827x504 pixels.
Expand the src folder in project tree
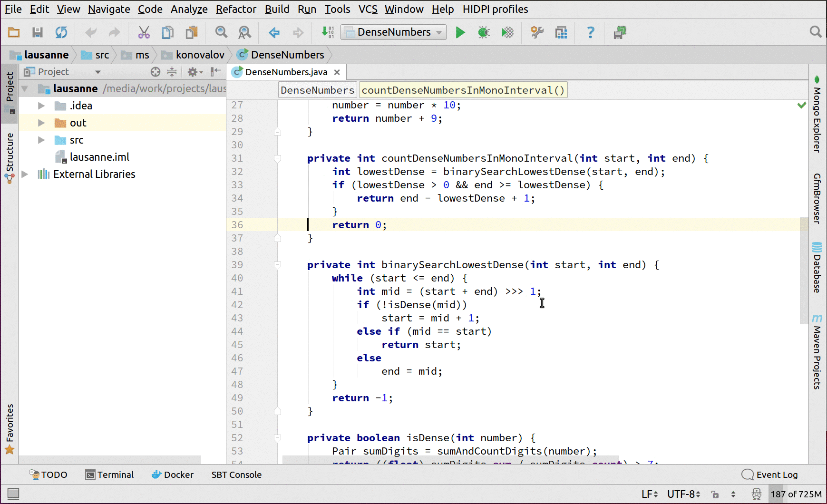click(41, 140)
